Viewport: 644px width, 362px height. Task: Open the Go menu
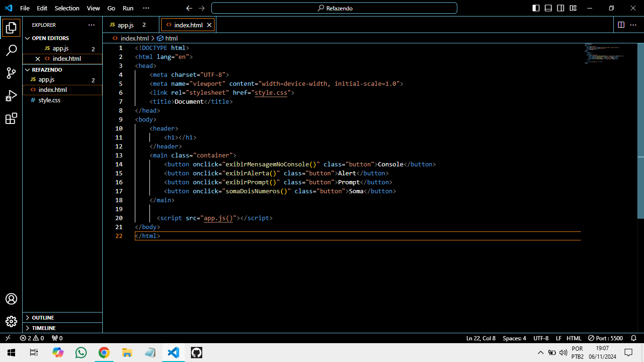111,8
